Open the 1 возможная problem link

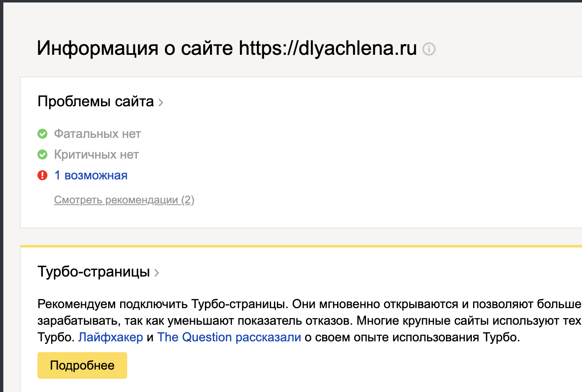[x=91, y=175]
